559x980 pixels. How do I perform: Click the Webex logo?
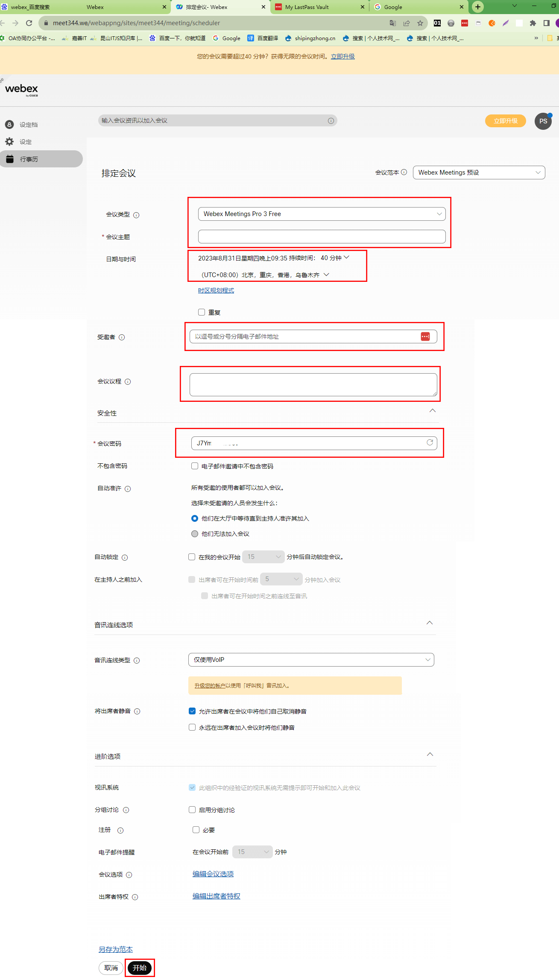22,90
